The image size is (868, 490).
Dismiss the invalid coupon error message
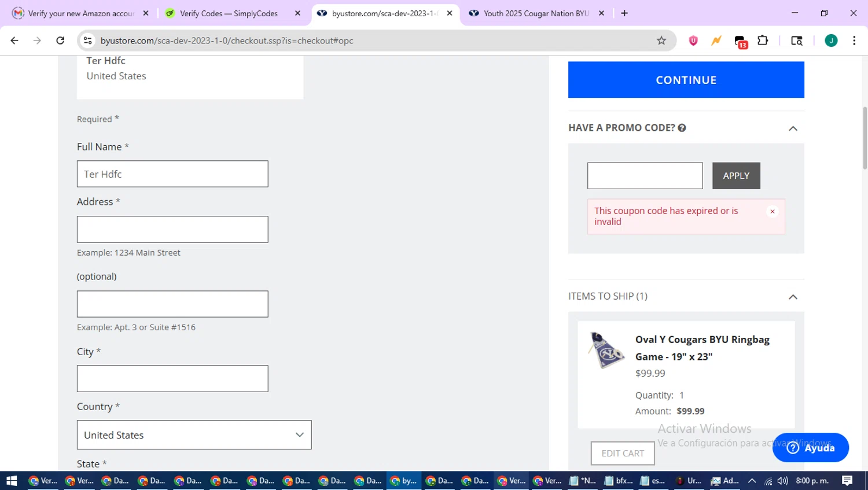772,212
